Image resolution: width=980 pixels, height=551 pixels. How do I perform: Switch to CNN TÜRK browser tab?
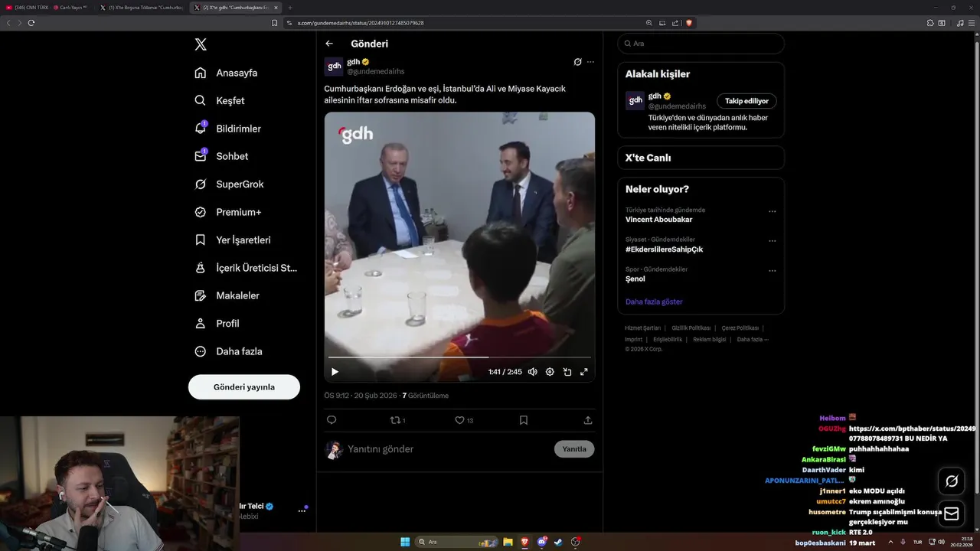tap(47, 8)
